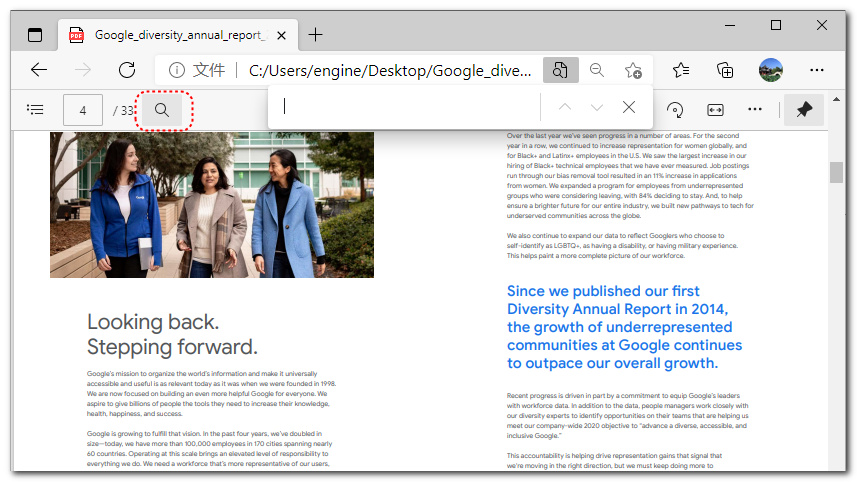Toggle the pin toolbar button
This screenshot has width=857, height=482.
coord(804,109)
